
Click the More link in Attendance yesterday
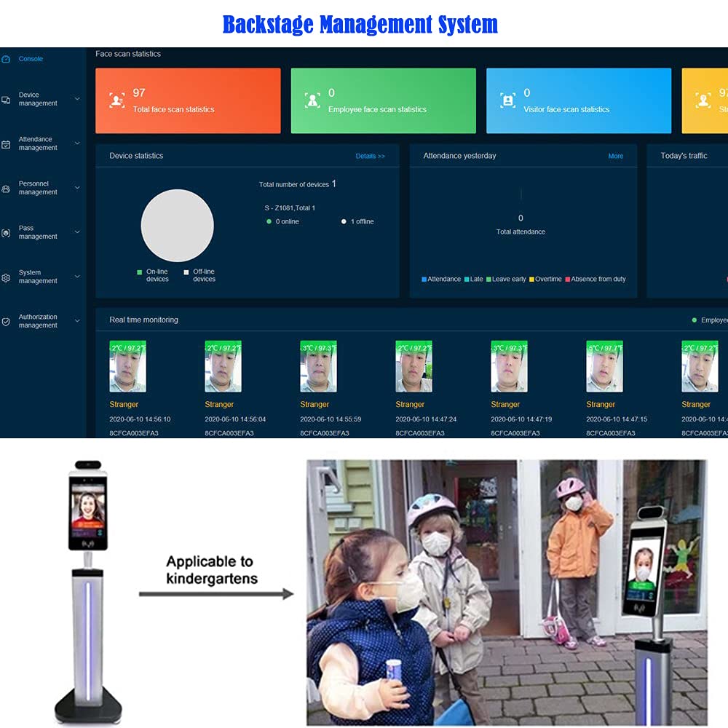616,156
